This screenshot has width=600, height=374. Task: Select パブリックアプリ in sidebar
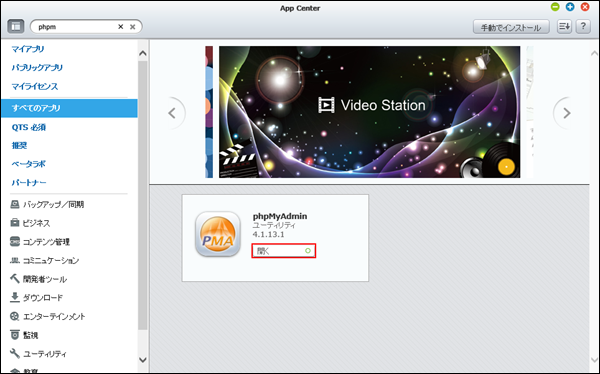point(37,68)
